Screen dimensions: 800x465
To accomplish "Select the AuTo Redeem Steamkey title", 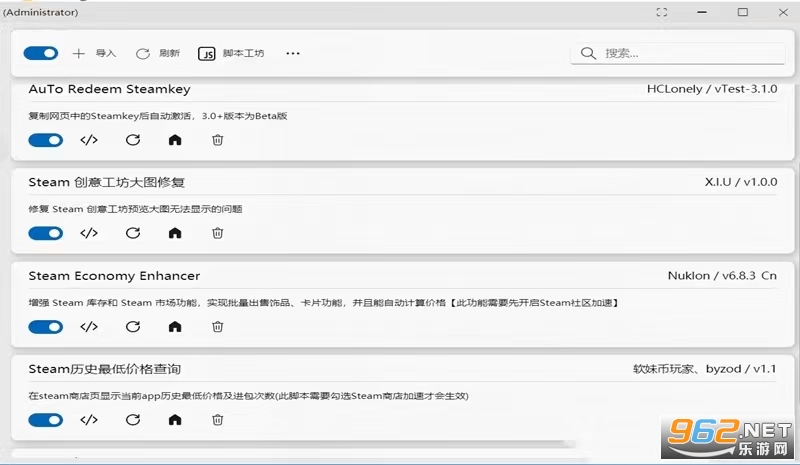I will click(x=110, y=89).
